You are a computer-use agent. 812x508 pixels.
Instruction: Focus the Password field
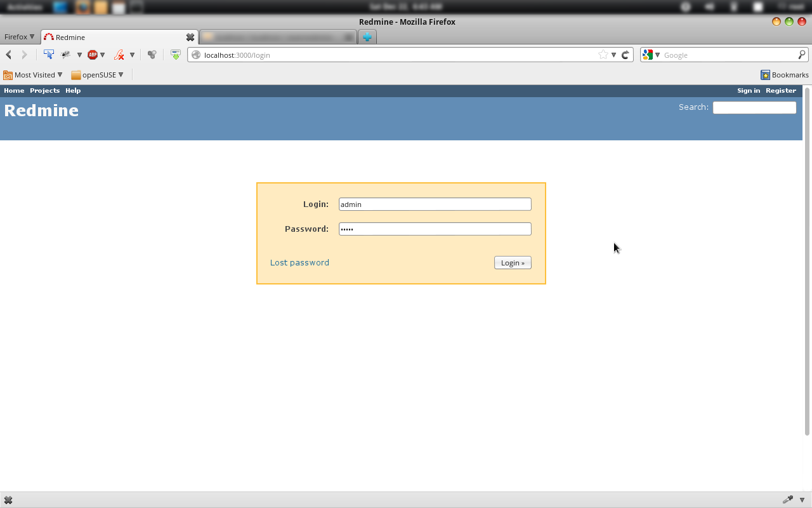pos(435,229)
